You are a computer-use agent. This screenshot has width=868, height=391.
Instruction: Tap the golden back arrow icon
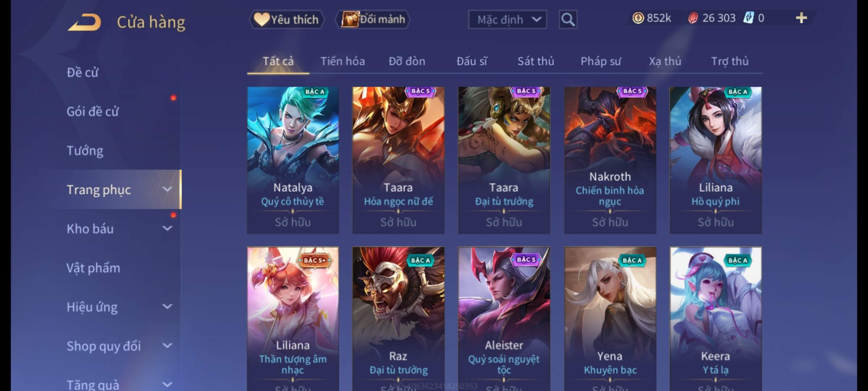click(84, 22)
